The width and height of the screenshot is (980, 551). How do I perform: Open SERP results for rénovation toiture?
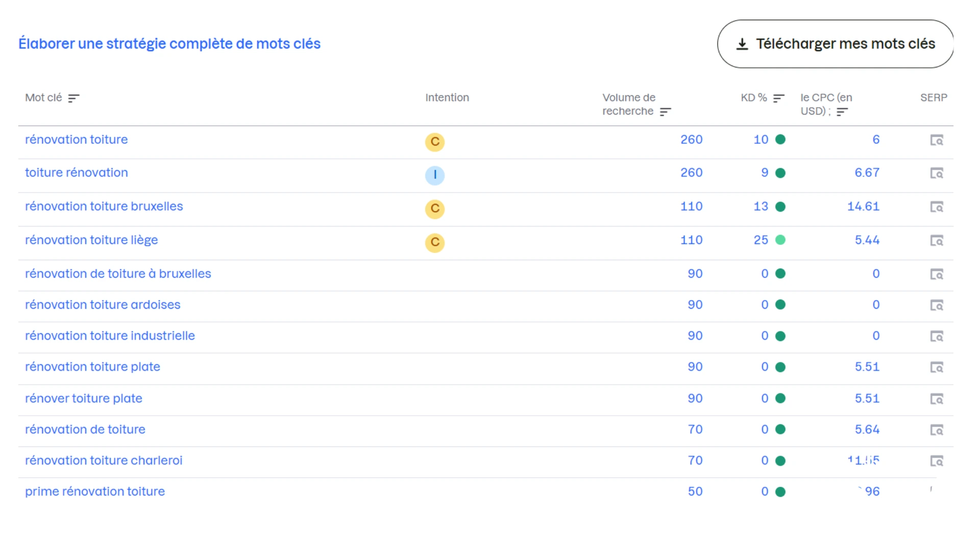(937, 140)
